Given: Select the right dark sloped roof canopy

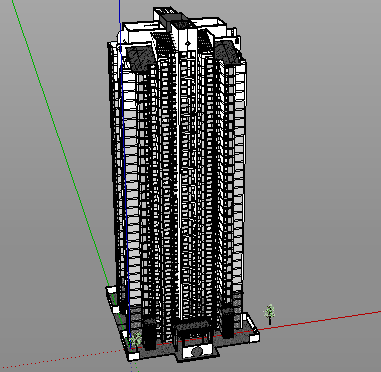Looking at the screenshot, I should [227, 52].
